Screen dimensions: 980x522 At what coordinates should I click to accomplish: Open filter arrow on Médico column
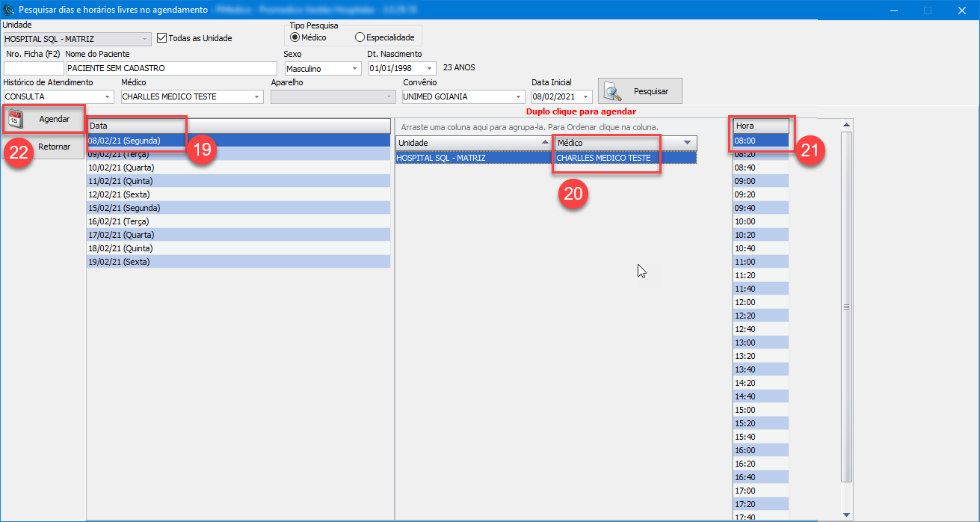[x=687, y=143]
